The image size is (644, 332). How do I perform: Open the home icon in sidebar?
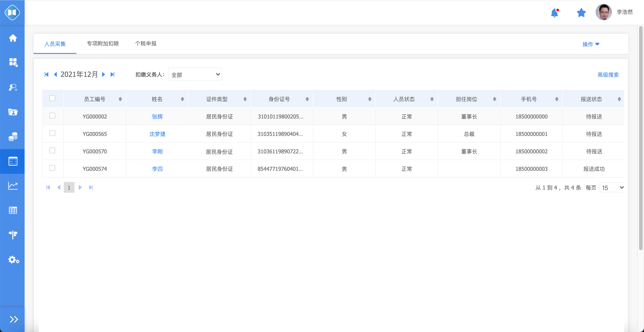point(13,38)
